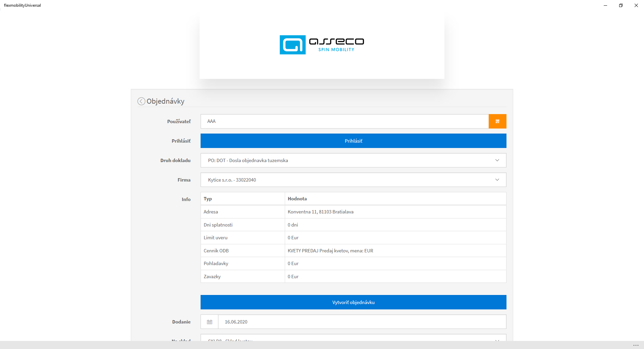The image size is (644, 349).
Task: Select the Zavazky row label
Action: [x=212, y=277]
